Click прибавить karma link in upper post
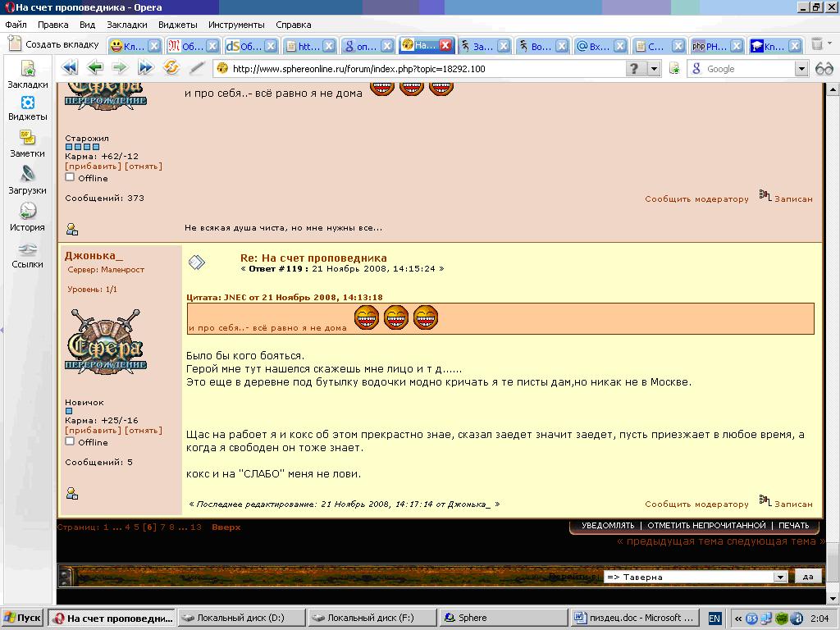Image resolution: width=840 pixels, height=630 pixels. click(x=94, y=166)
